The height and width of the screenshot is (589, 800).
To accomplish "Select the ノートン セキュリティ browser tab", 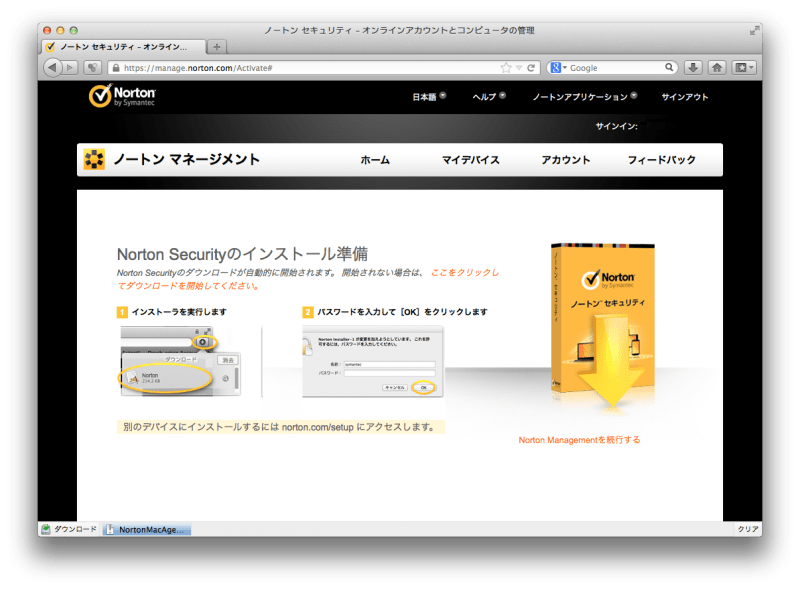I will coord(123,47).
